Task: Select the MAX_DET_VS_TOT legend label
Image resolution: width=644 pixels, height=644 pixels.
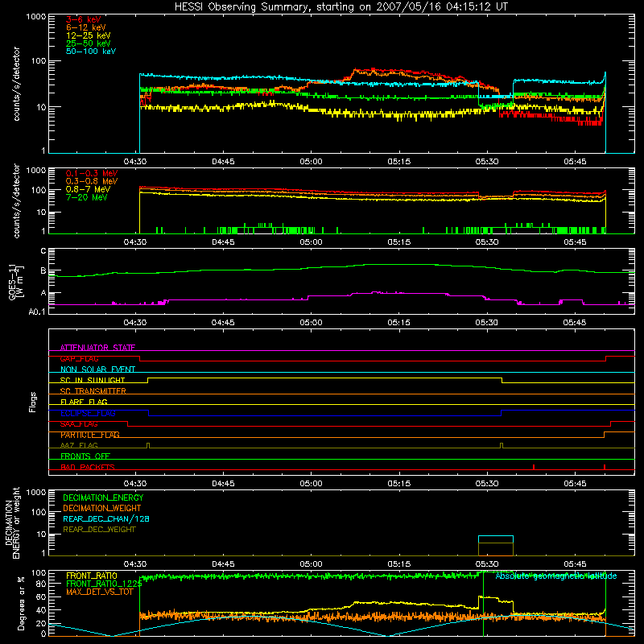Action: tap(99, 592)
